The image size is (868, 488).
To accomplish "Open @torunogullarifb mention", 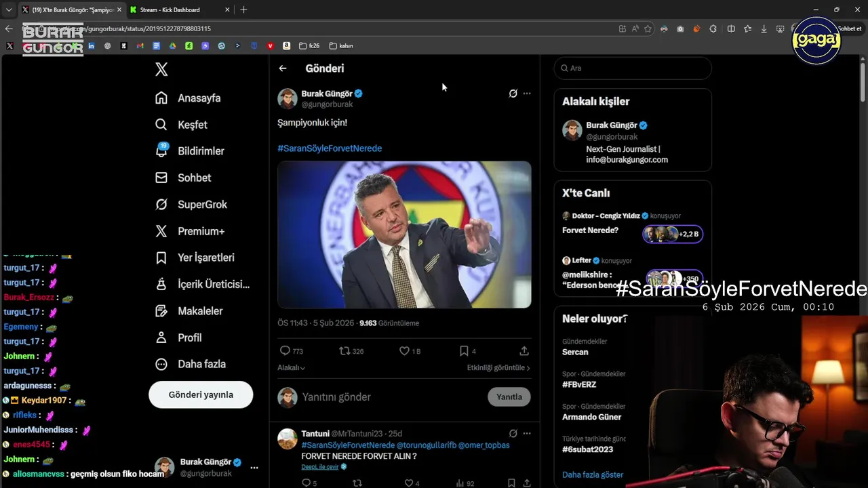I will click(426, 445).
